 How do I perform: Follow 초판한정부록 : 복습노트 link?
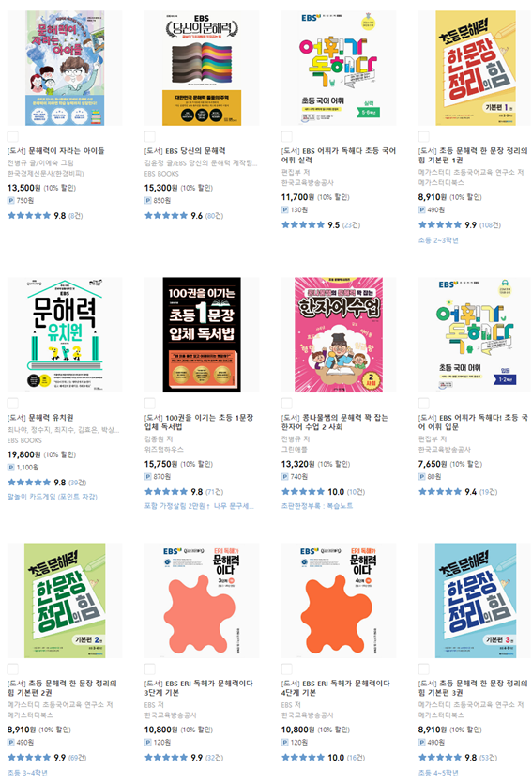pos(317,506)
